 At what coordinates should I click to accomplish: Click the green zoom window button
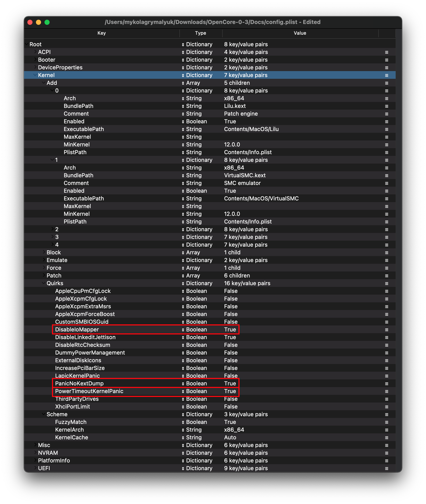tap(47, 22)
